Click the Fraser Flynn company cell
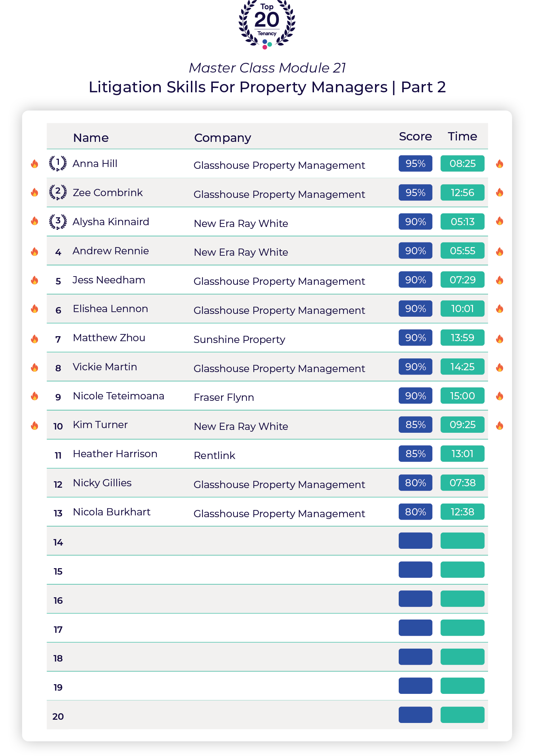The height and width of the screenshot is (756, 534). (224, 398)
